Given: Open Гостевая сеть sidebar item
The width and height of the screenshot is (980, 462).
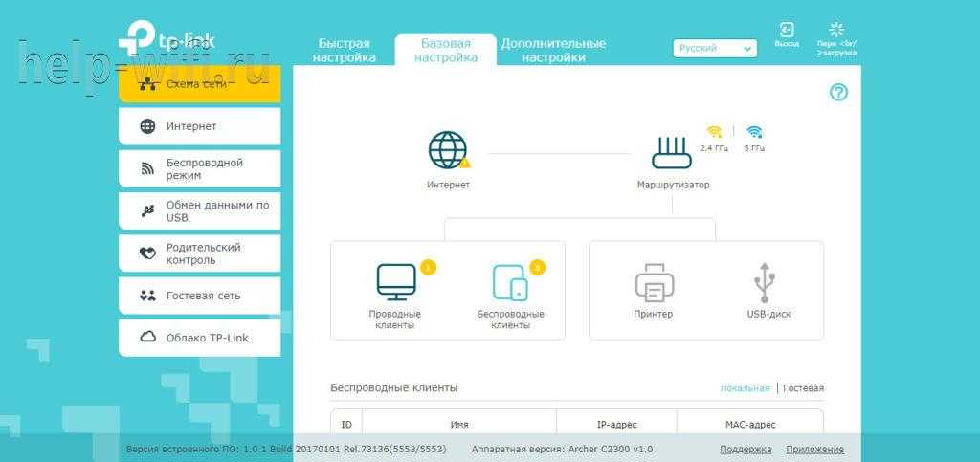Looking at the screenshot, I should 199,296.
